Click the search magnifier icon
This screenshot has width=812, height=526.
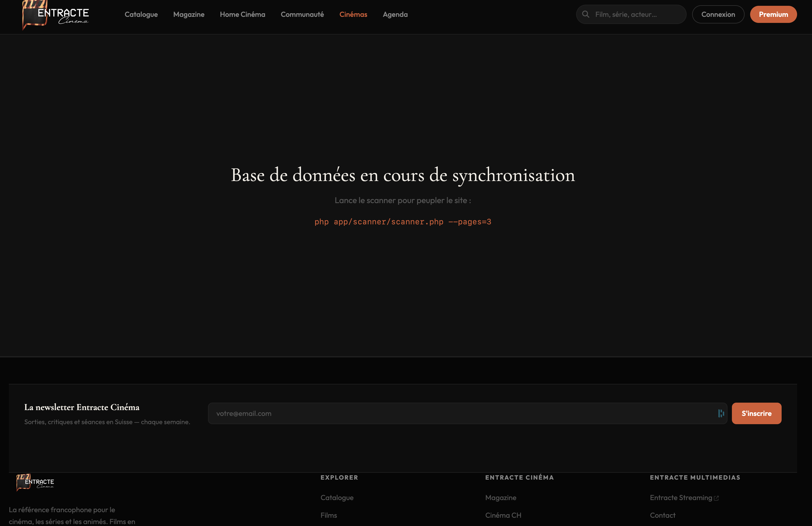(x=586, y=14)
